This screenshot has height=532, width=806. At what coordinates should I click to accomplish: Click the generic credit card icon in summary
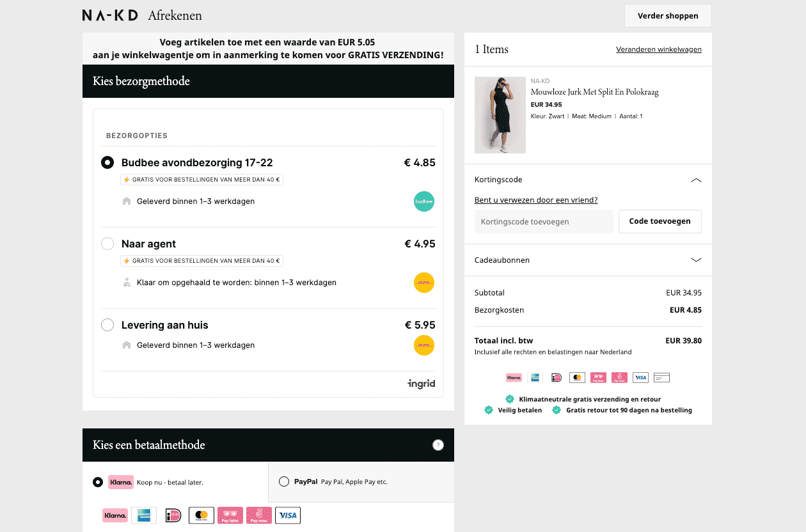(661, 378)
